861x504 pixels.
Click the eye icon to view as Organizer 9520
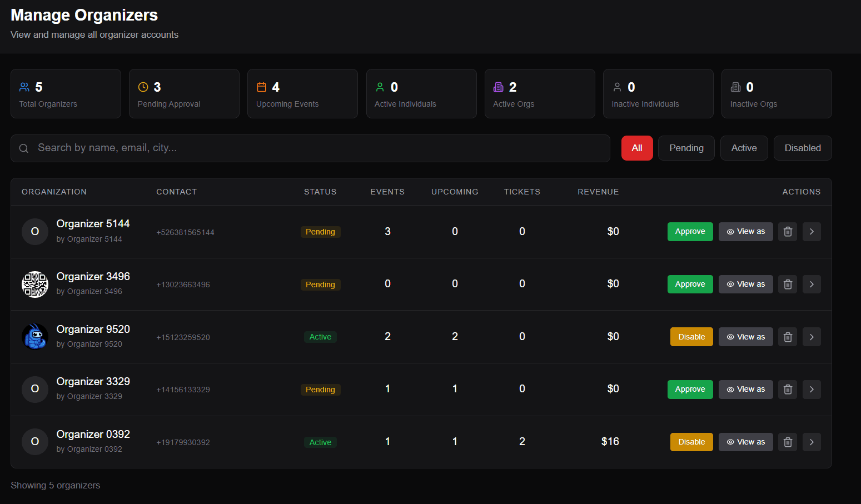tap(731, 336)
